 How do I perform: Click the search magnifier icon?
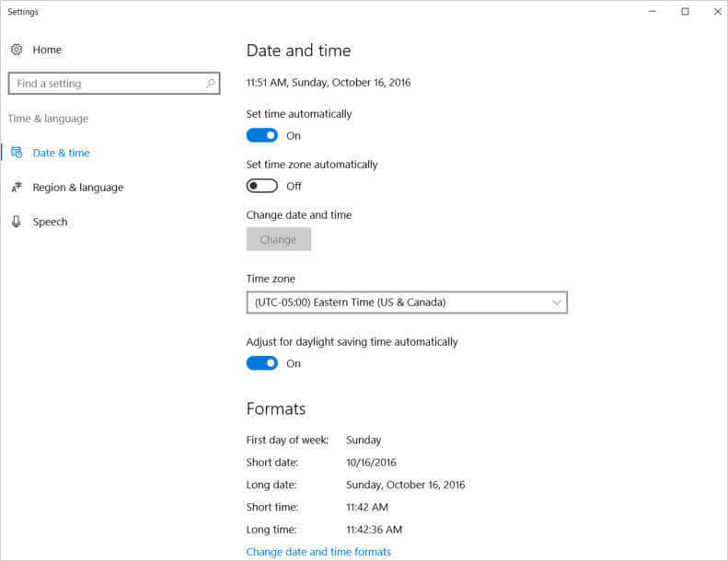coord(211,83)
